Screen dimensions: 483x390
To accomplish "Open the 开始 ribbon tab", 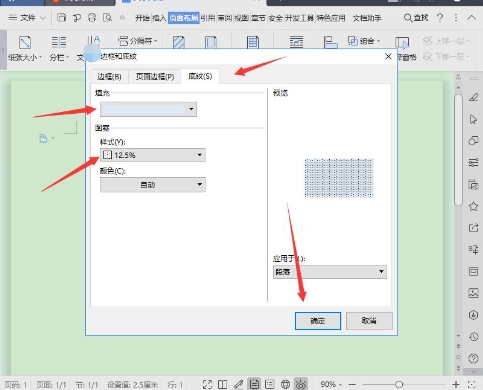I will [x=142, y=18].
